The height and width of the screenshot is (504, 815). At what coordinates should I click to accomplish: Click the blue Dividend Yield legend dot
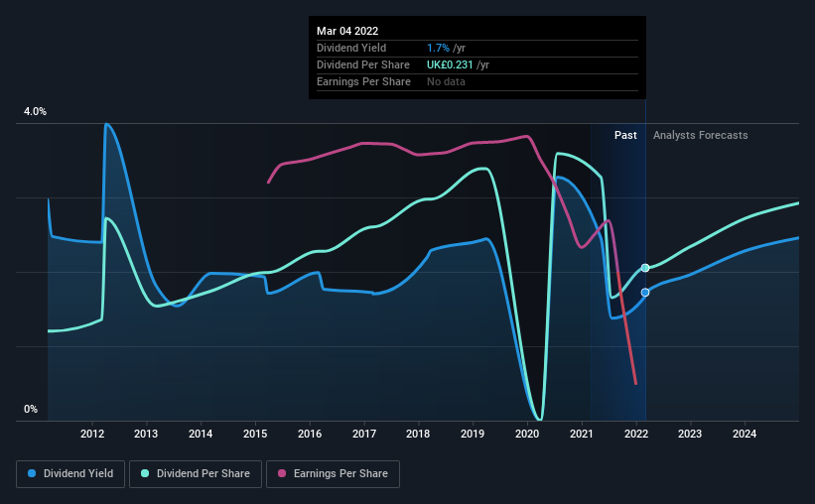(x=32, y=473)
